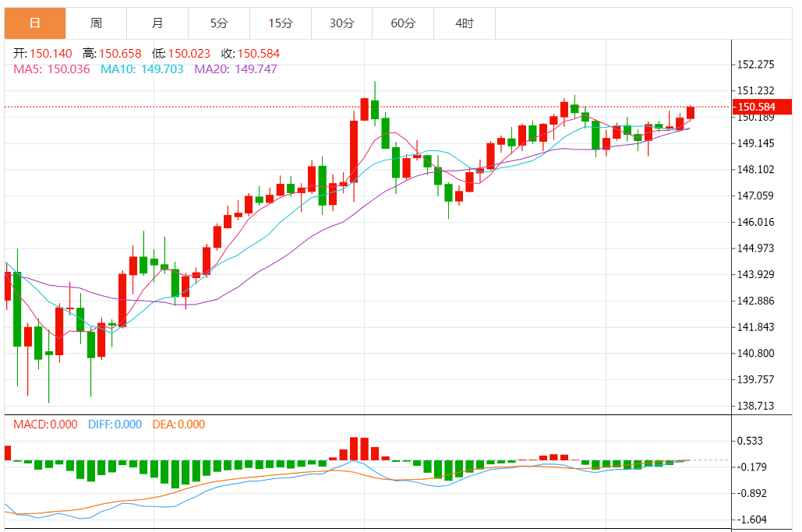Screen dimensions: 802x532
Task: Click the -0.179 MACD axis label
Action: [752, 467]
